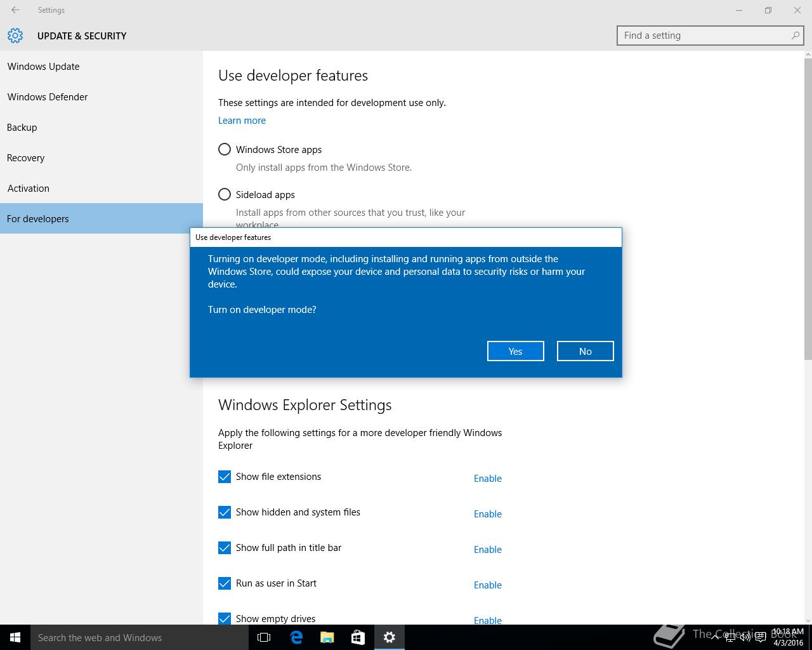Screen dimensions: 812x650
Task: Select the Sideload apps radio option
Action: coord(225,194)
